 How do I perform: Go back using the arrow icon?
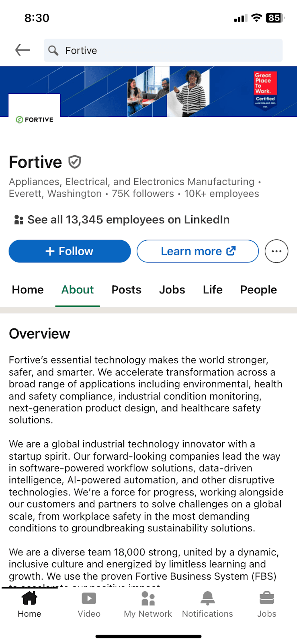pos(23,50)
